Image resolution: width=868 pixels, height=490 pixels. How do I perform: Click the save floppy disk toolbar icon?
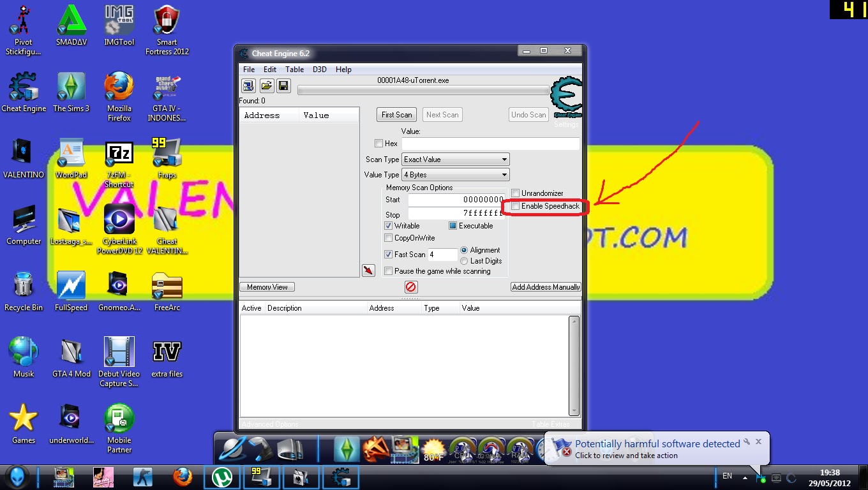(x=283, y=86)
